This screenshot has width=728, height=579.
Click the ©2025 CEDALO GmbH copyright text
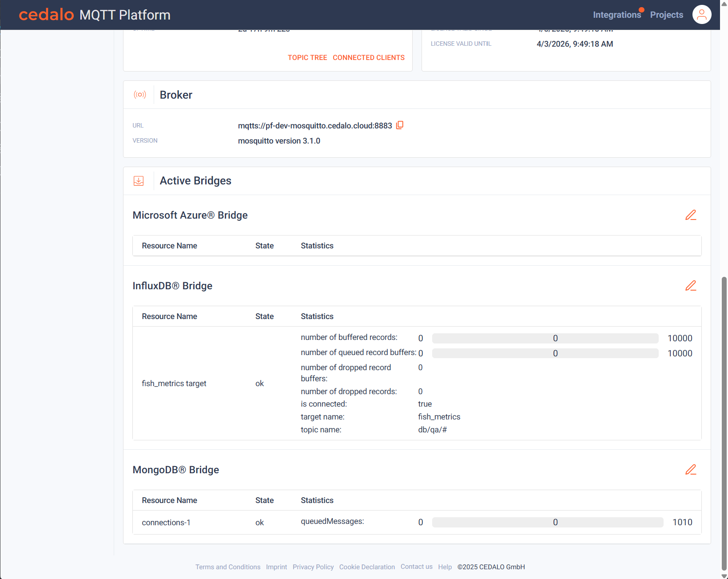click(x=491, y=567)
